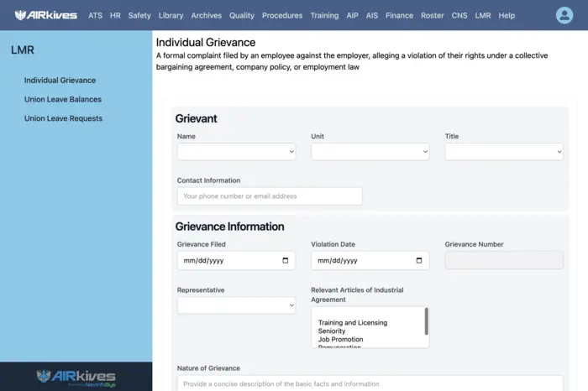Click the Nature of Grievance text field
Image resolution: width=588 pixels, height=391 pixels.
click(x=370, y=383)
